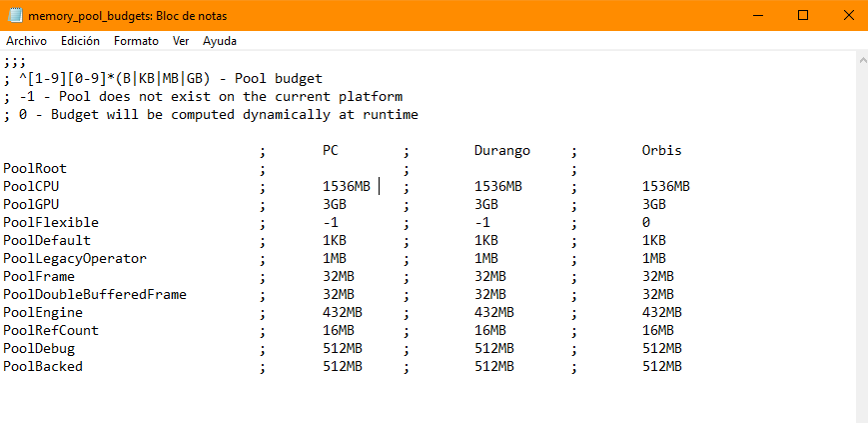Open the Formato menu
Screen dimensions: 868x423
click(136, 41)
